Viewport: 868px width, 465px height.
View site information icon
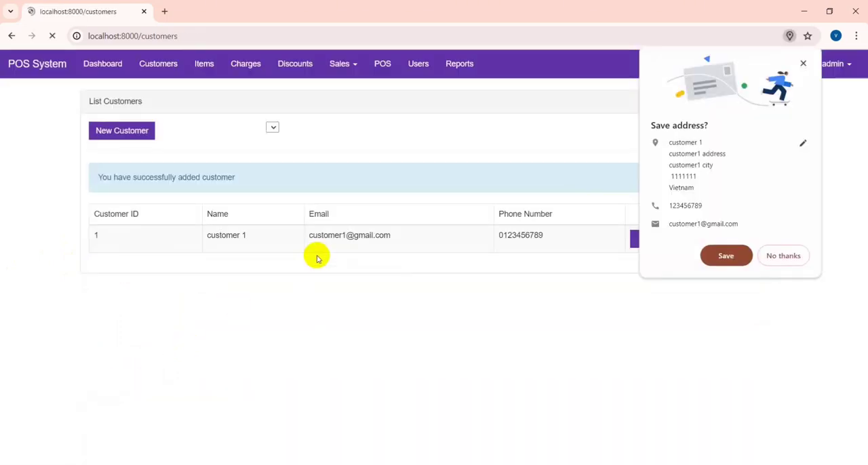pyautogui.click(x=77, y=36)
